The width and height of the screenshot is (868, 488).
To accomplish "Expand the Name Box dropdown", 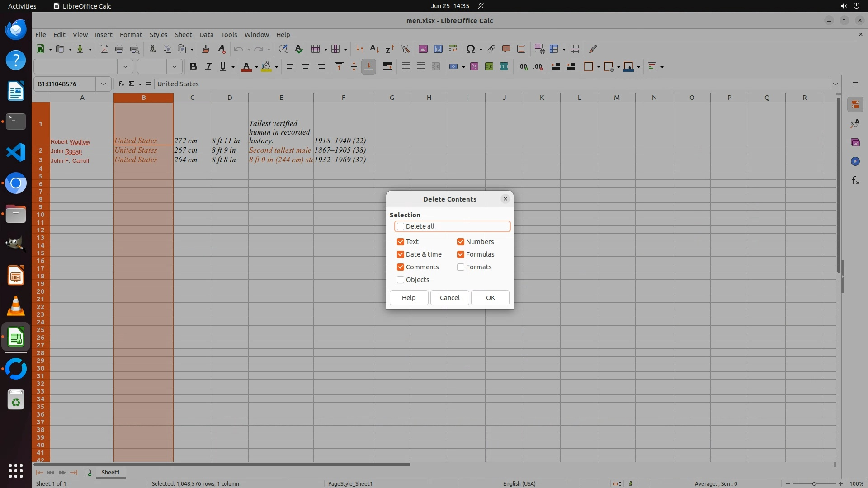I will coord(104,84).
